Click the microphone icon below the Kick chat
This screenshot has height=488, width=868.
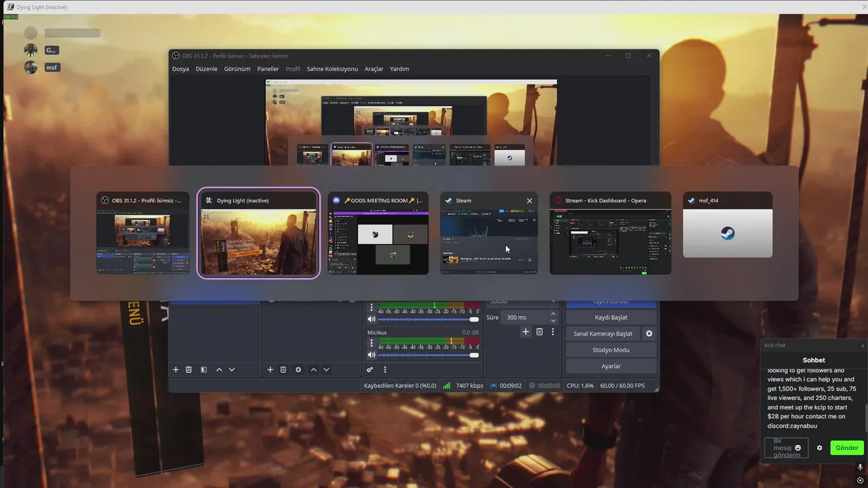tap(860, 467)
